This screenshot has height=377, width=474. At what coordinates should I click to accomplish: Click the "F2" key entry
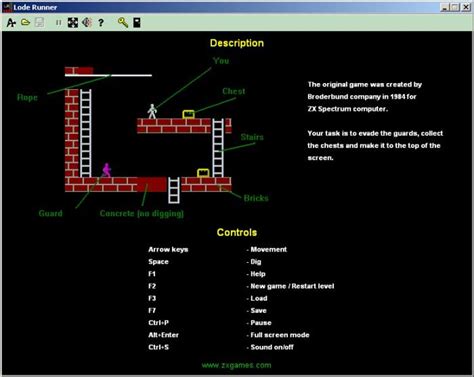coord(152,286)
